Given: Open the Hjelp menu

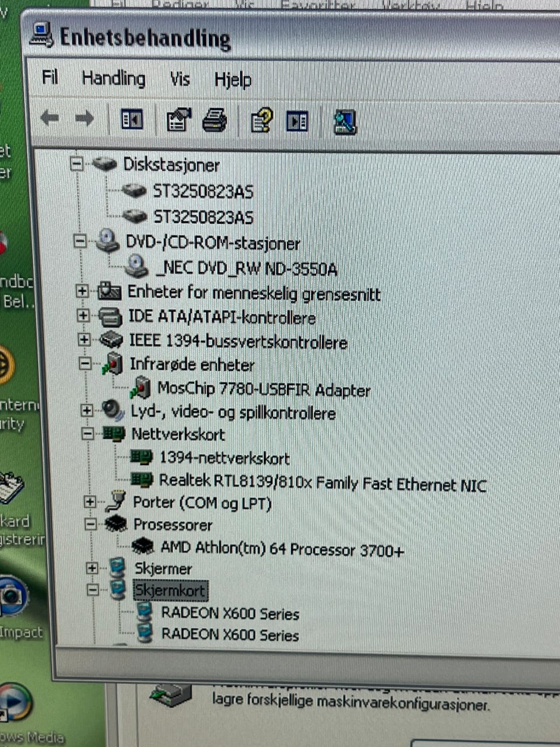Looking at the screenshot, I should click(x=233, y=79).
